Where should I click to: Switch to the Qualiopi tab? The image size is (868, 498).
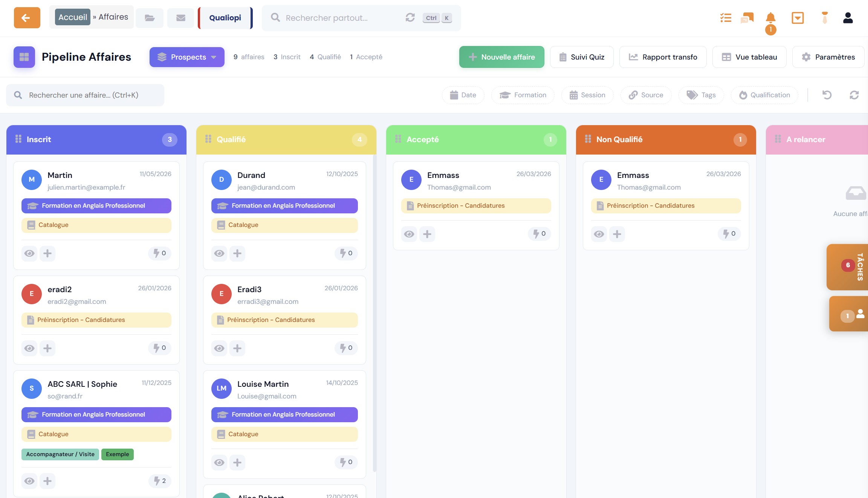[225, 18]
